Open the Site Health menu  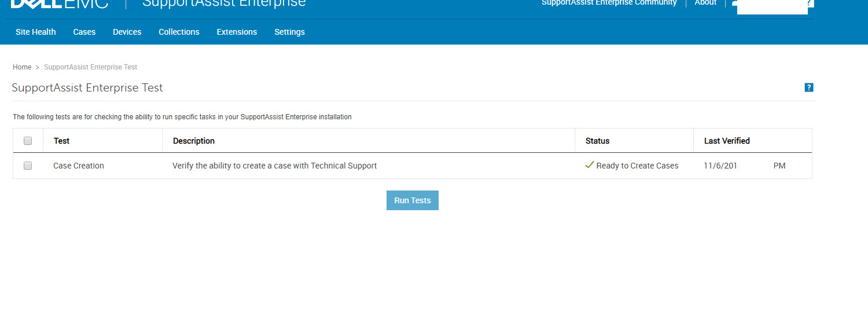pos(36,32)
